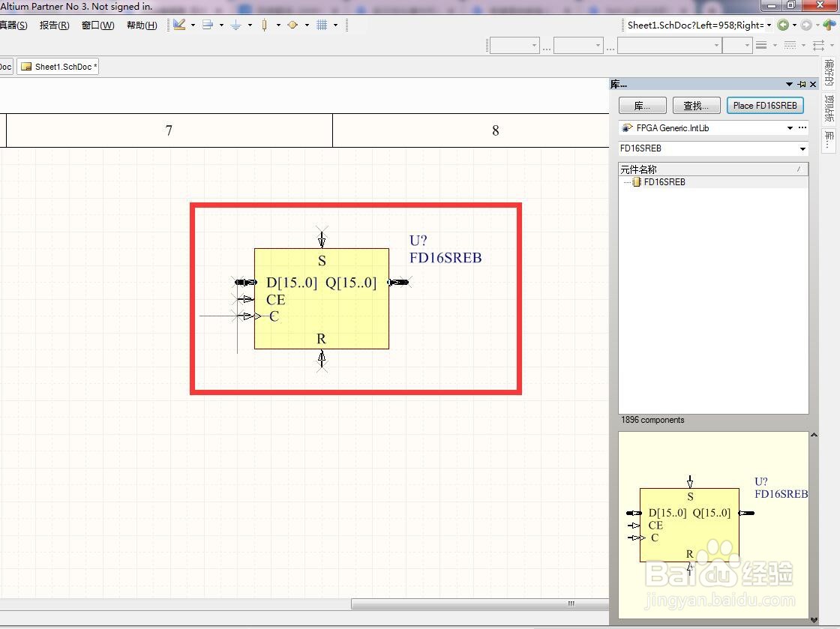Viewport: 840px width, 629px height.
Task: Open the 真器(S) menu
Action: (13, 25)
